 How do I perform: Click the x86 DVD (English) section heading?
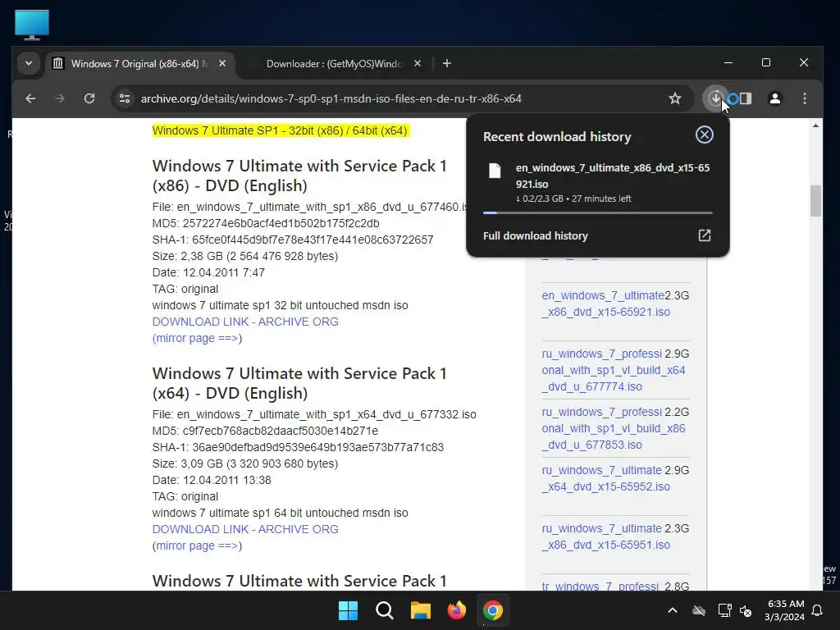[x=299, y=176]
